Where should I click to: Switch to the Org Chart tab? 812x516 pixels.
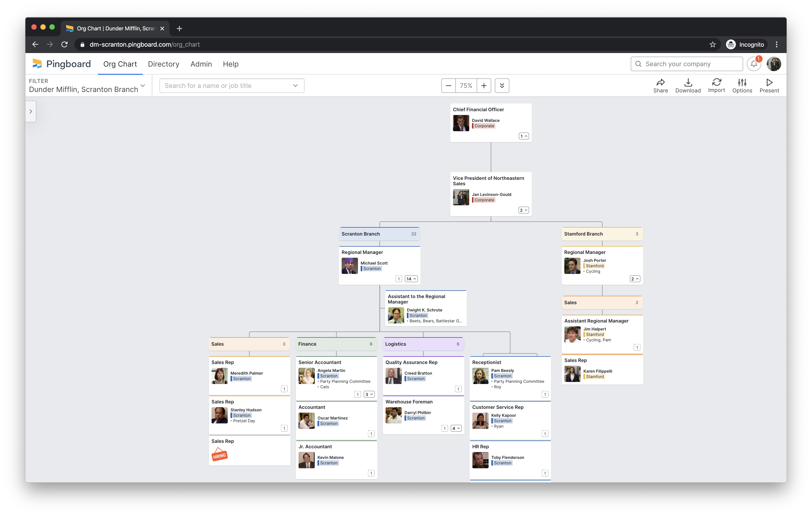120,64
